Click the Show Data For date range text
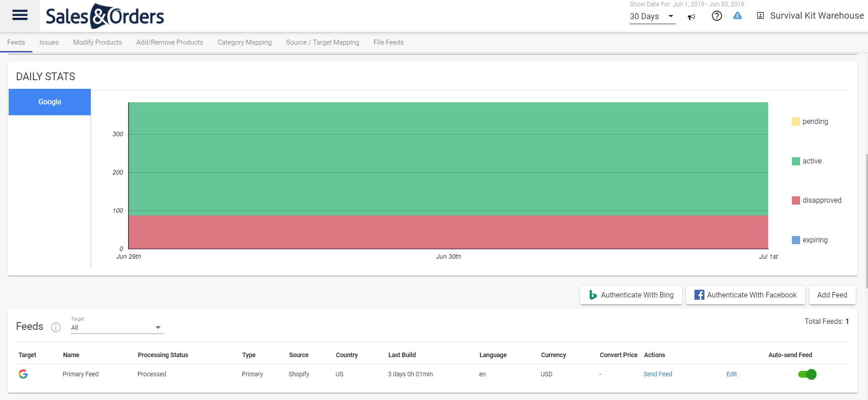This screenshot has width=868, height=400. click(687, 4)
